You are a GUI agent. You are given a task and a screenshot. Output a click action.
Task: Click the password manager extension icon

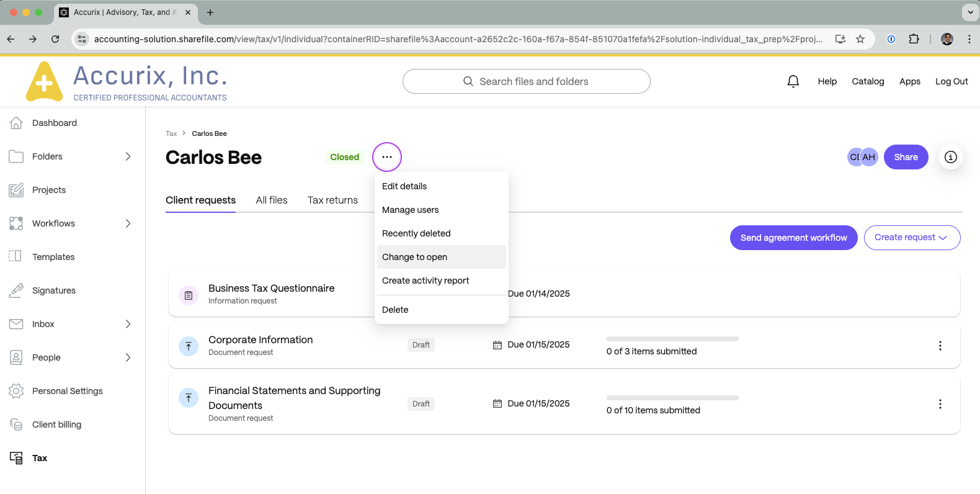pyautogui.click(x=891, y=39)
